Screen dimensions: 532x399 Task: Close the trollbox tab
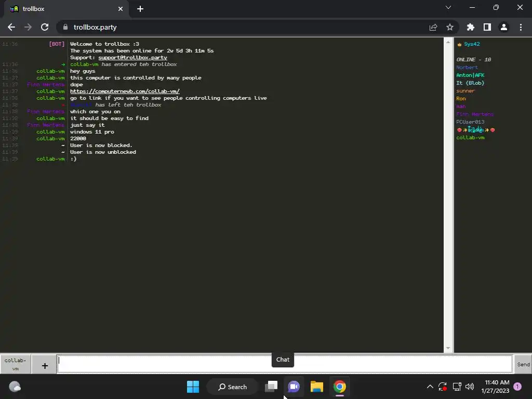(121, 9)
